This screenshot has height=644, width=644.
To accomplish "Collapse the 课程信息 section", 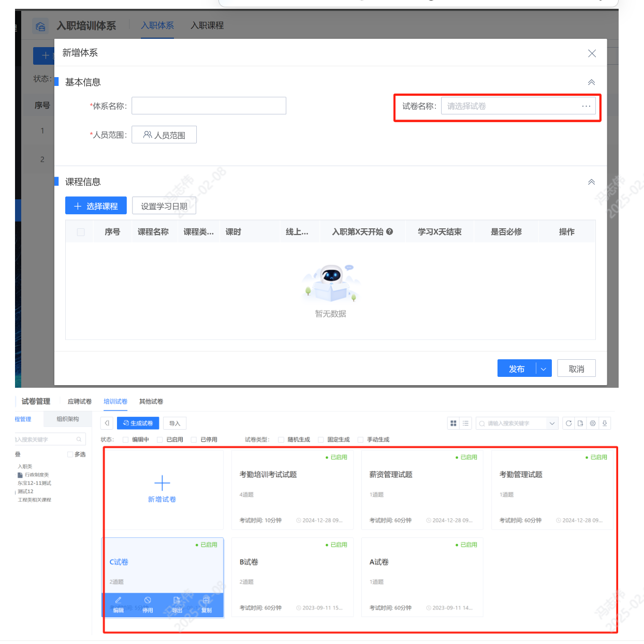I will [591, 182].
